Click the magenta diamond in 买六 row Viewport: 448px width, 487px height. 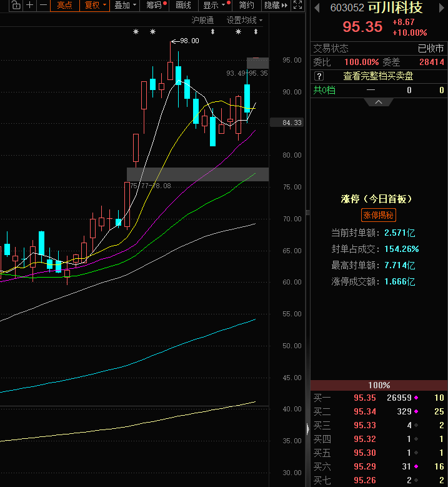point(416,466)
